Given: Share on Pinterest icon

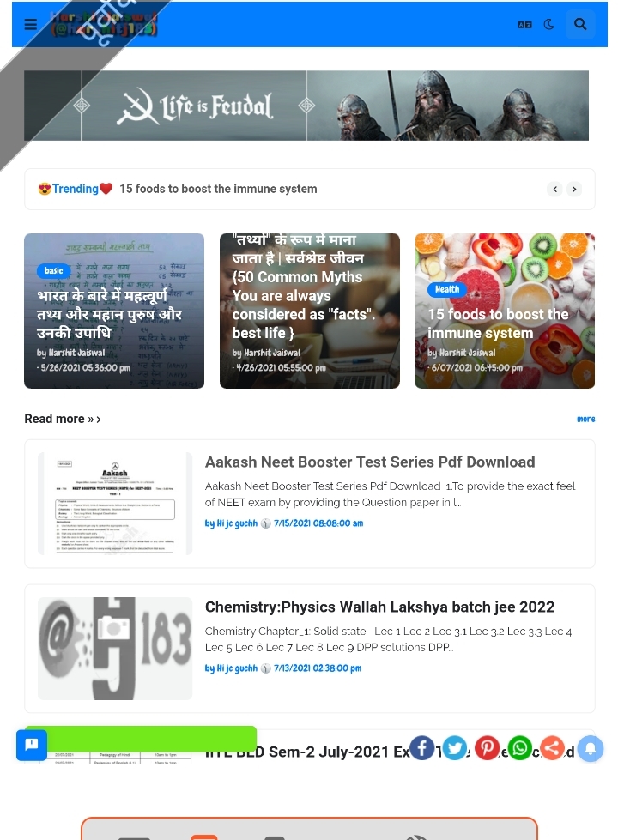Looking at the screenshot, I should 488,748.
